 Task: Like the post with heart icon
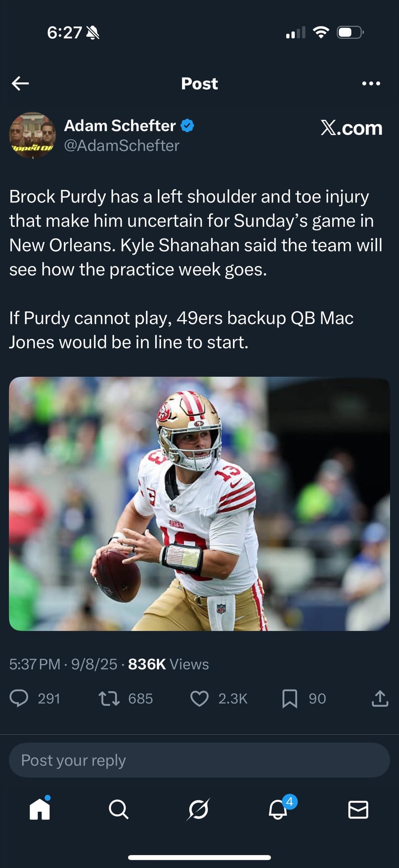199,699
